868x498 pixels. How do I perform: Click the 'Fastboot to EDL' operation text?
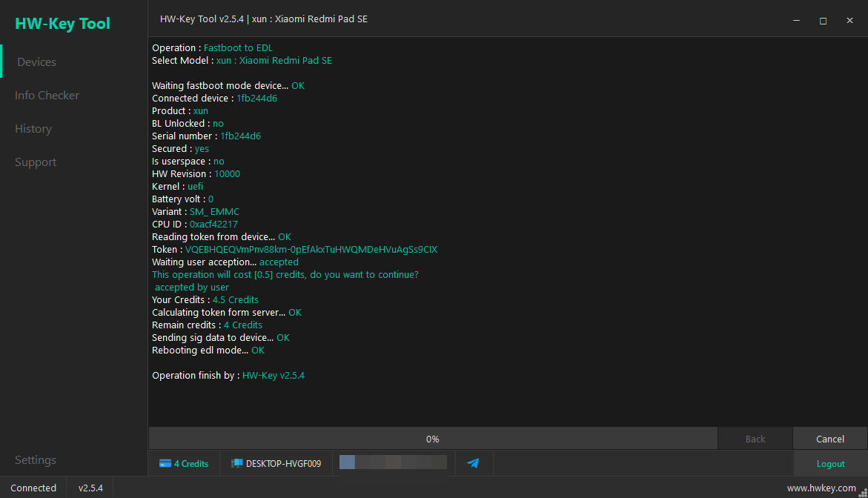tap(238, 48)
